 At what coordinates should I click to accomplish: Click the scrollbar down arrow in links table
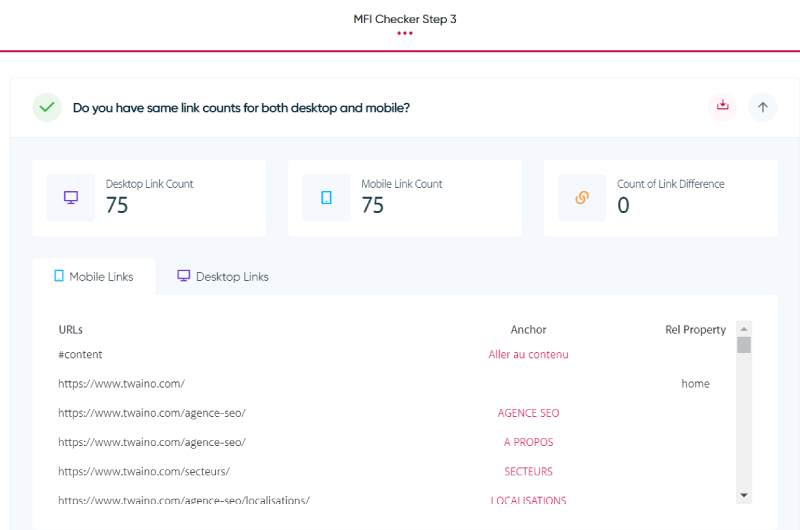(x=744, y=495)
